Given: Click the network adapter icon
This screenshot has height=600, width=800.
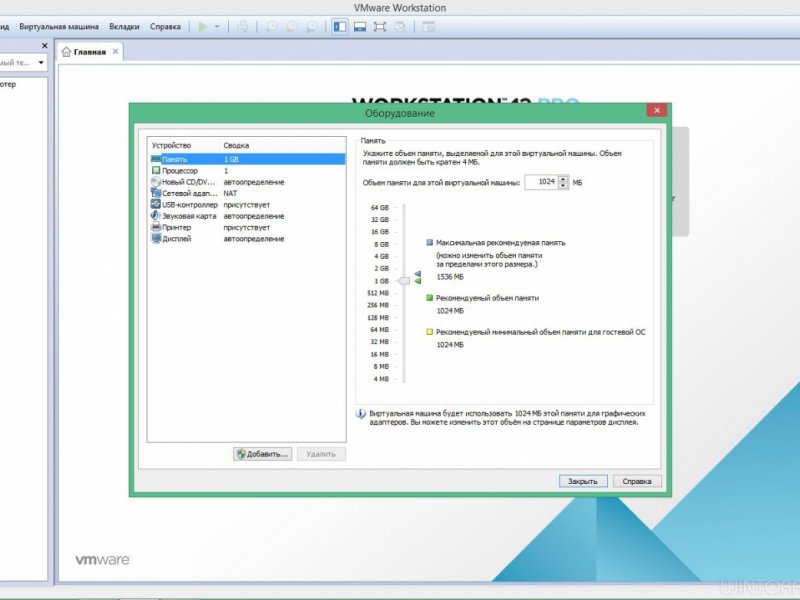Looking at the screenshot, I should pos(156,193).
